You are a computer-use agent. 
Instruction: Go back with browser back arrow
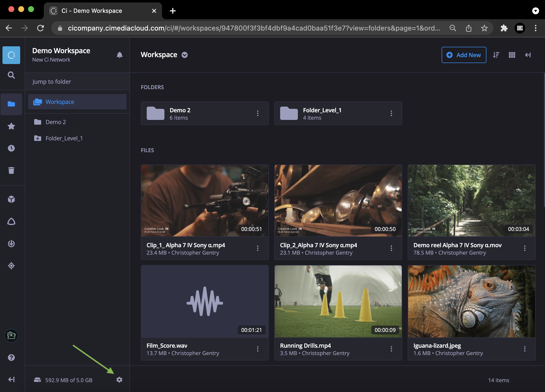(x=9, y=28)
